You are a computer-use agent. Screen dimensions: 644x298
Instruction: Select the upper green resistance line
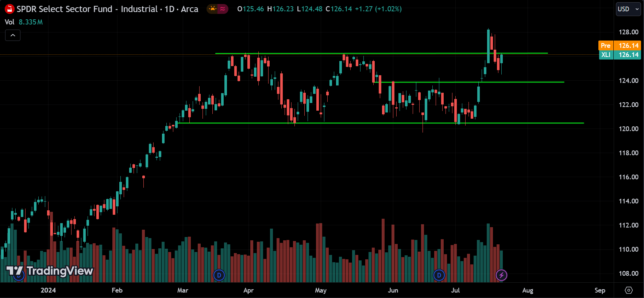(x=381, y=53)
